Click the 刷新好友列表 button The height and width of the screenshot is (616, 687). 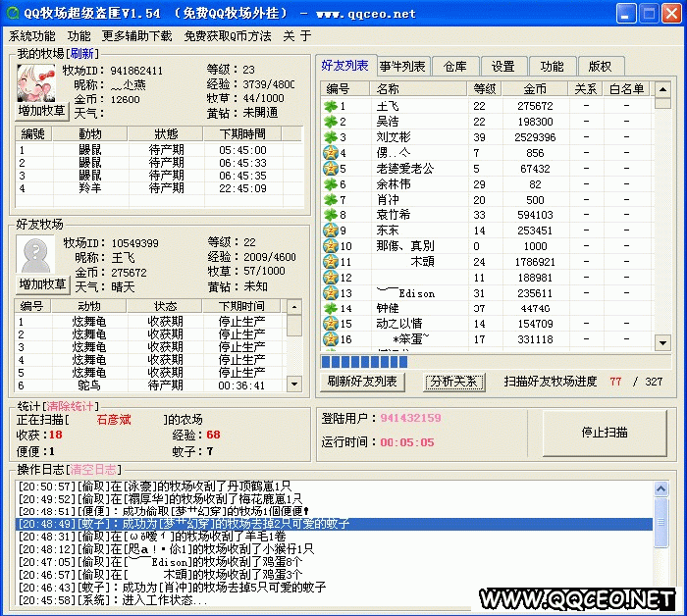363,382
